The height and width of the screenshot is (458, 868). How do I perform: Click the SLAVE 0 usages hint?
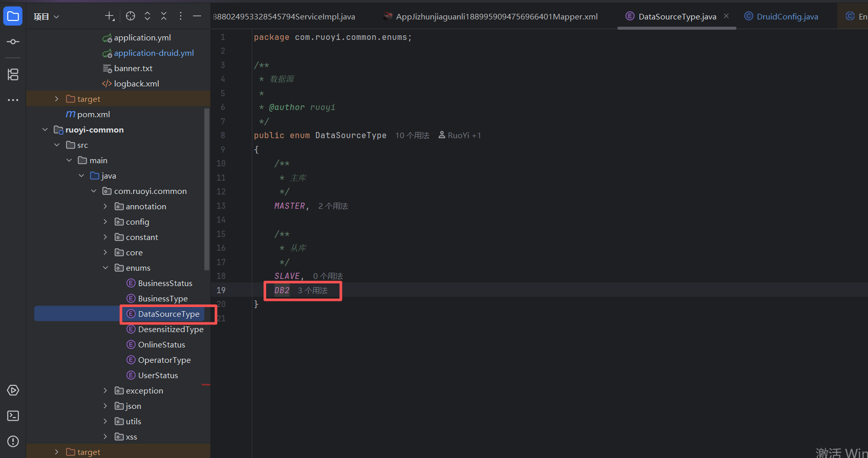328,276
